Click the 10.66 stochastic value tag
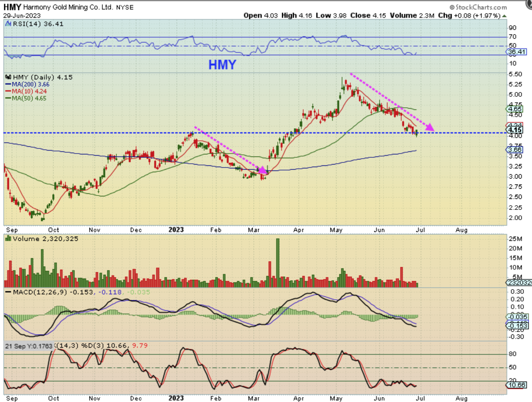532x402 pixels. [x=517, y=385]
